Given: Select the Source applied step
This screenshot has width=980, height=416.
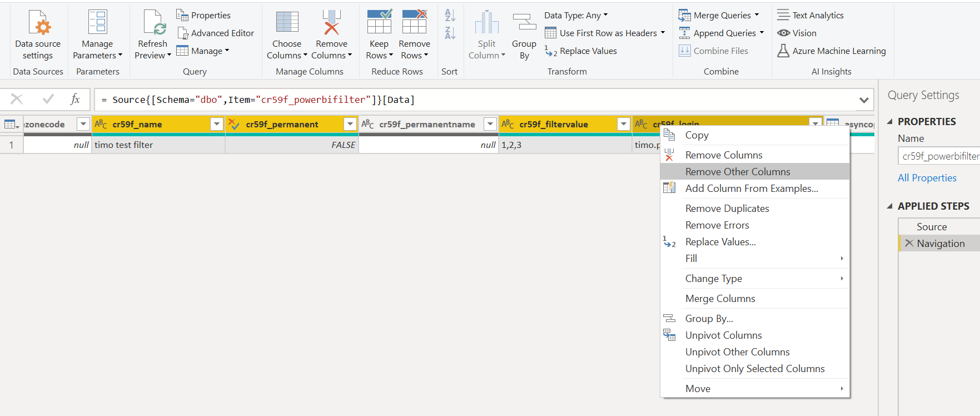Looking at the screenshot, I should [932, 227].
